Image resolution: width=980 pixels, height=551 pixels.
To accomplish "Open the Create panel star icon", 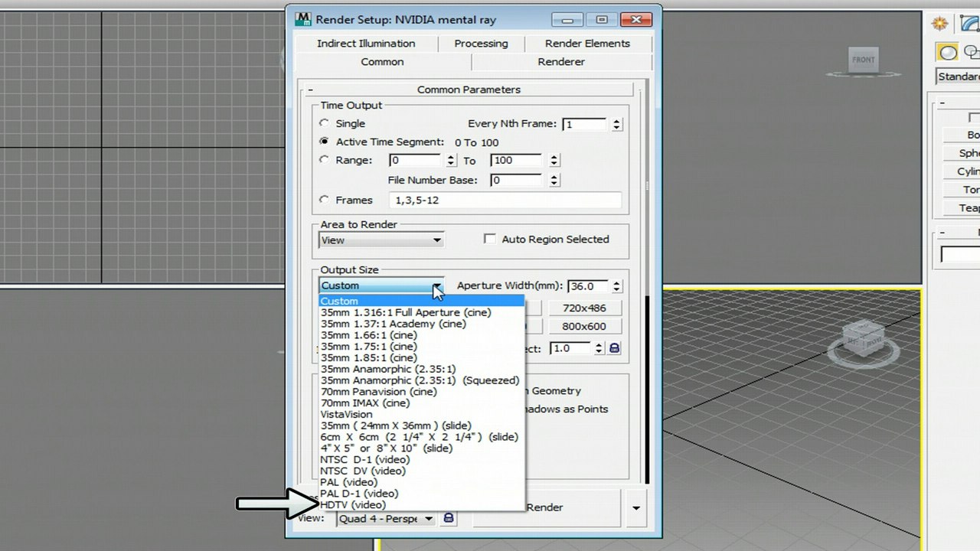I will click(939, 24).
